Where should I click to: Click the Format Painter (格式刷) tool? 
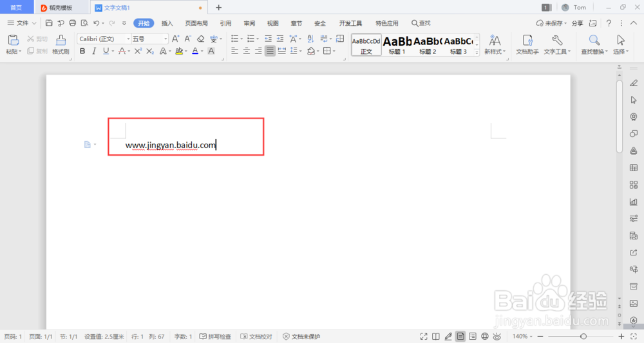click(61, 44)
